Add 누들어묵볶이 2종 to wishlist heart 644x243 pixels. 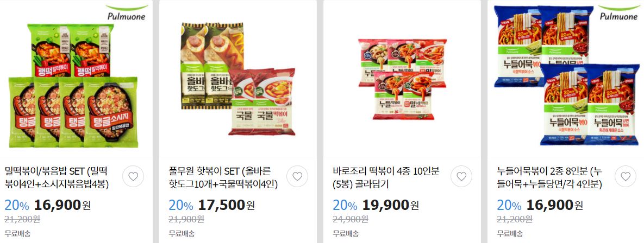626,177
